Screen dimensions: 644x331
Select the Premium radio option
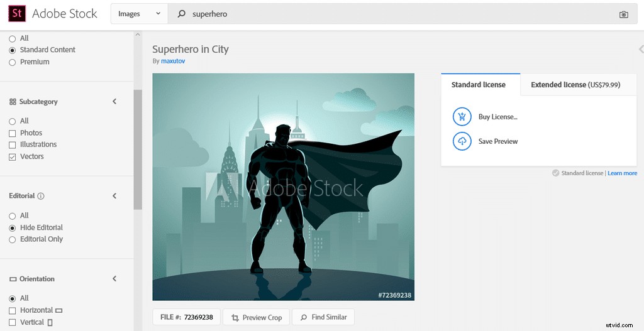click(x=12, y=62)
